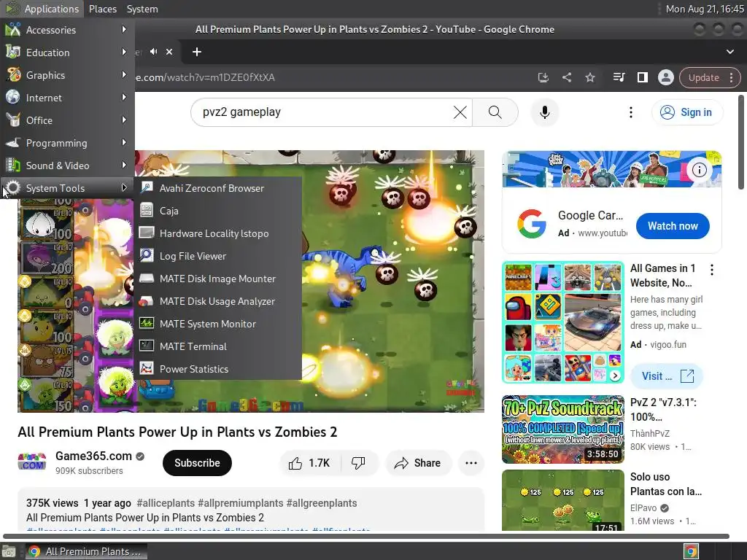Dislike the video thumbs-down icon

click(x=358, y=463)
